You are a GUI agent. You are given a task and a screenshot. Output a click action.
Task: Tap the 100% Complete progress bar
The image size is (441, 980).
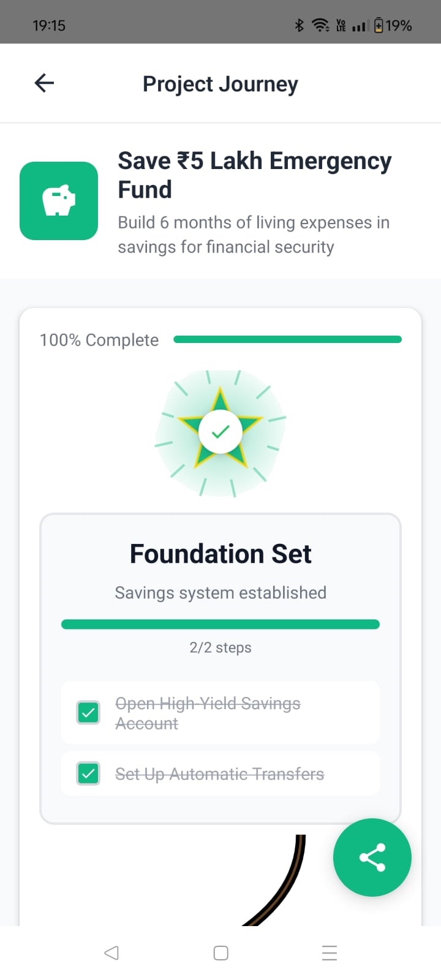pyautogui.click(x=287, y=339)
